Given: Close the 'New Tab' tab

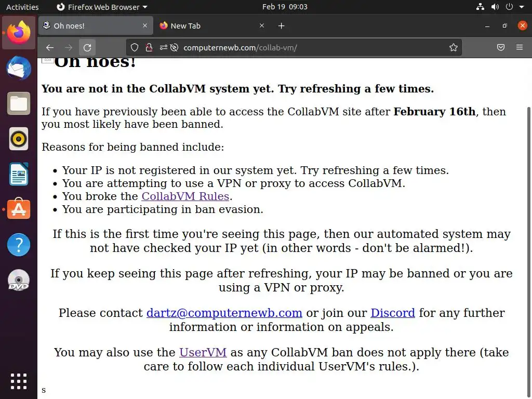Looking at the screenshot, I should click(262, 25).
